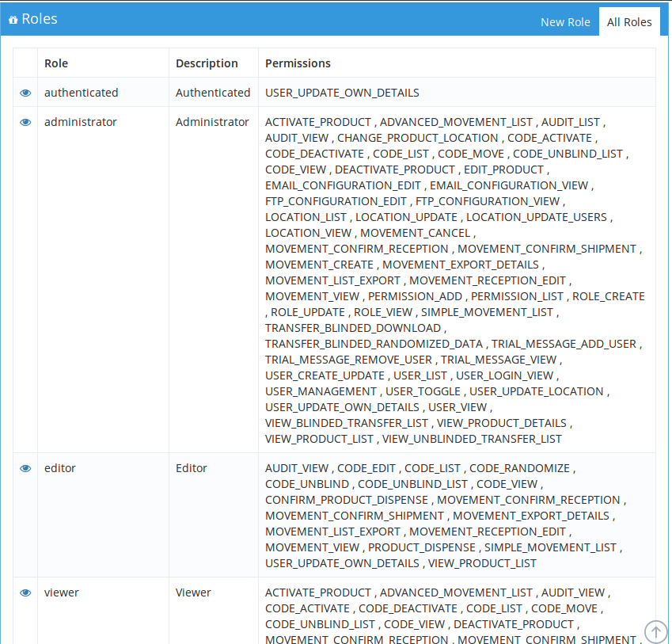This screenshot has width=672, height=644.
Task: Click the Role column header
Action: point(56,63)
